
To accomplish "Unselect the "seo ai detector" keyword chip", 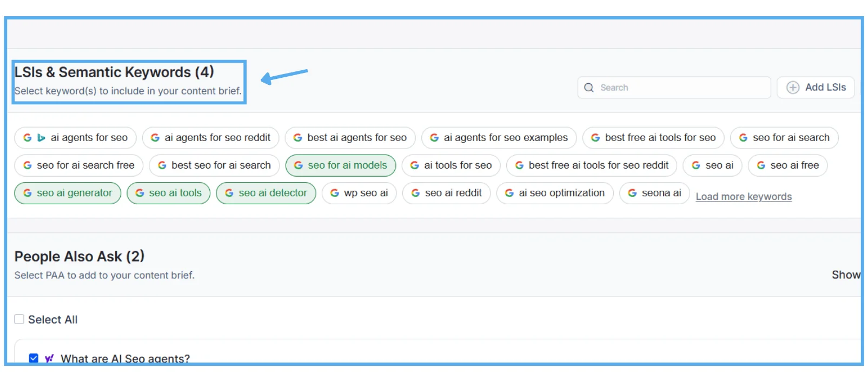I will pyautogui.click(x=266, y=193).
